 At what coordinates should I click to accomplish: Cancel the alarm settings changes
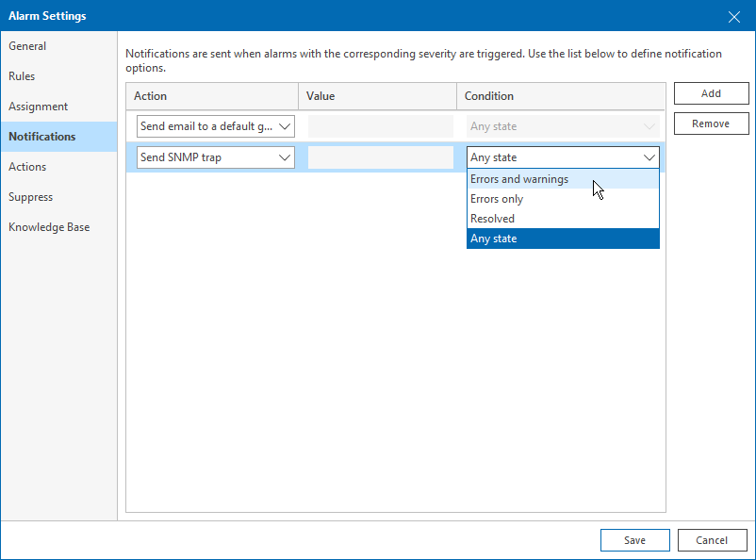712,540
